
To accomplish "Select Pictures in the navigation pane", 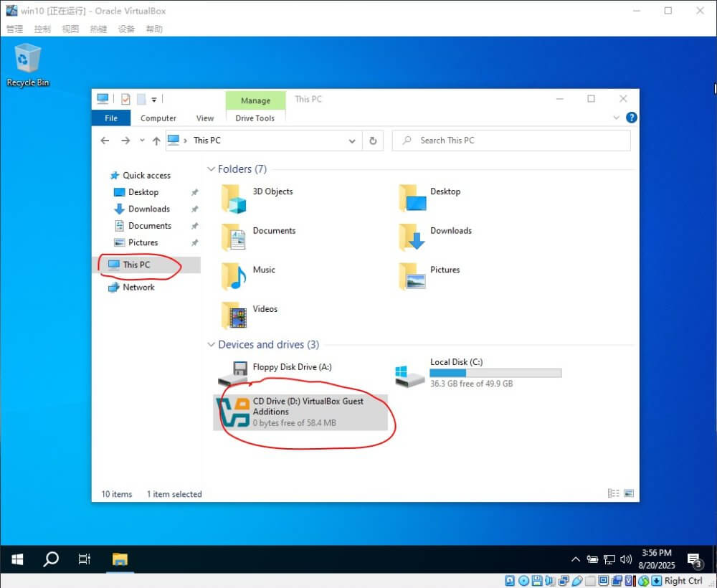I will click(x=143, y=242).
